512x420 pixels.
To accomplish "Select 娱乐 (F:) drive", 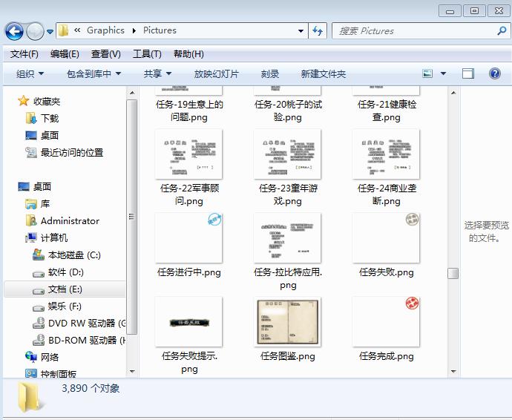I will pos(65,306).
